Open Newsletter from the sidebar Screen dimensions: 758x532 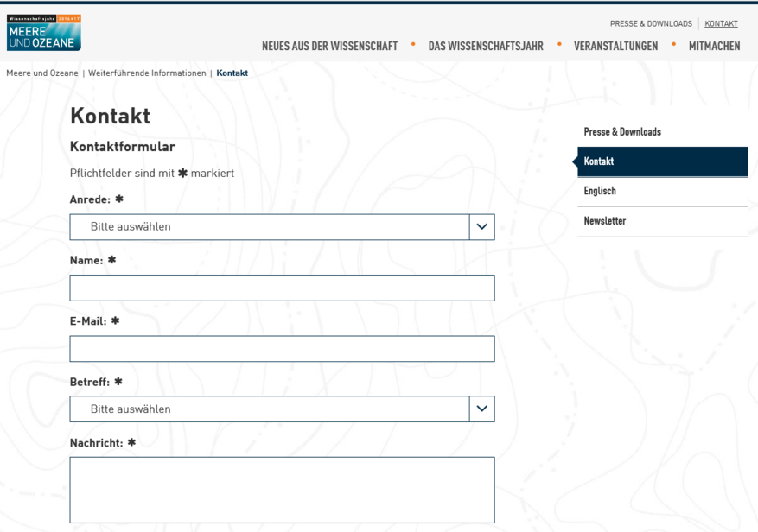[x=604, y=221]
